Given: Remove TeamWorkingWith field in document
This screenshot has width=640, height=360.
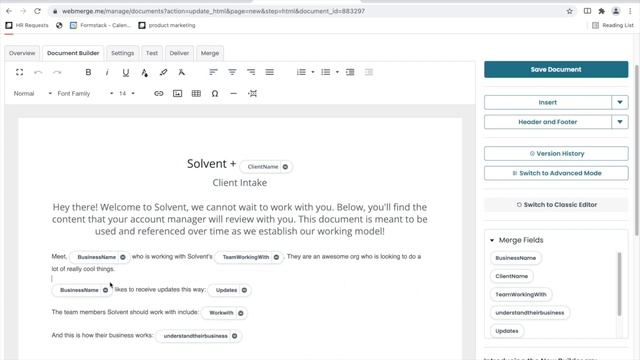Looking at the screenshot, I should point(276,257).
